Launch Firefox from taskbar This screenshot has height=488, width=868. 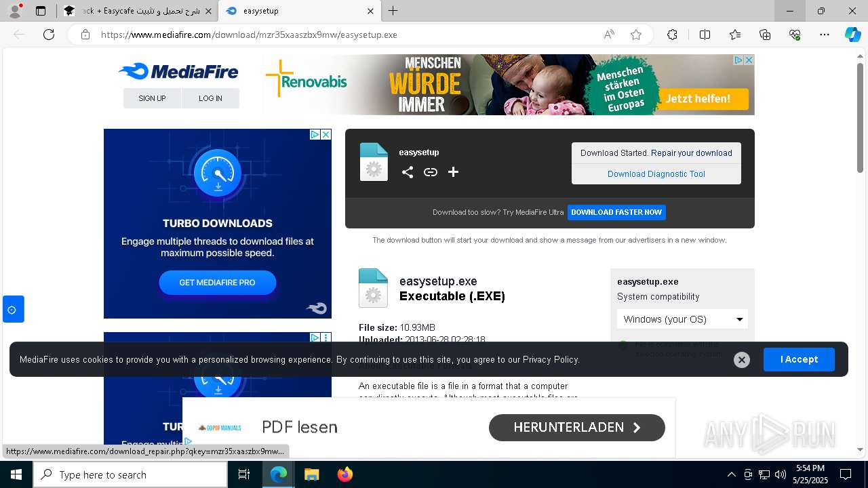click(x=345, y=474)
